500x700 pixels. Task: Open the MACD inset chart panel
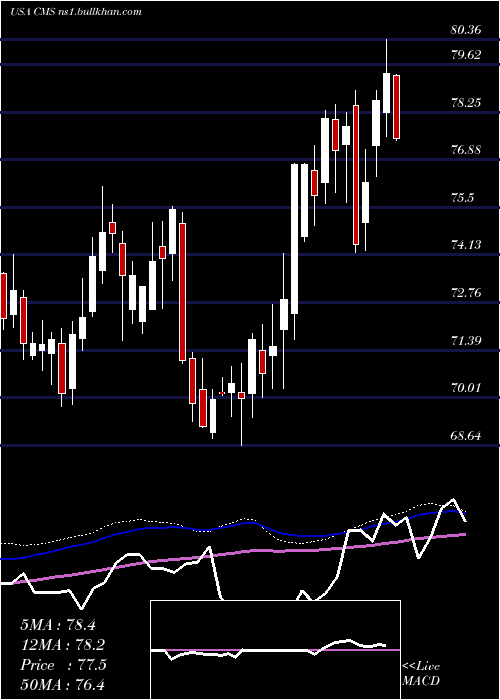[x=275, y=650]
